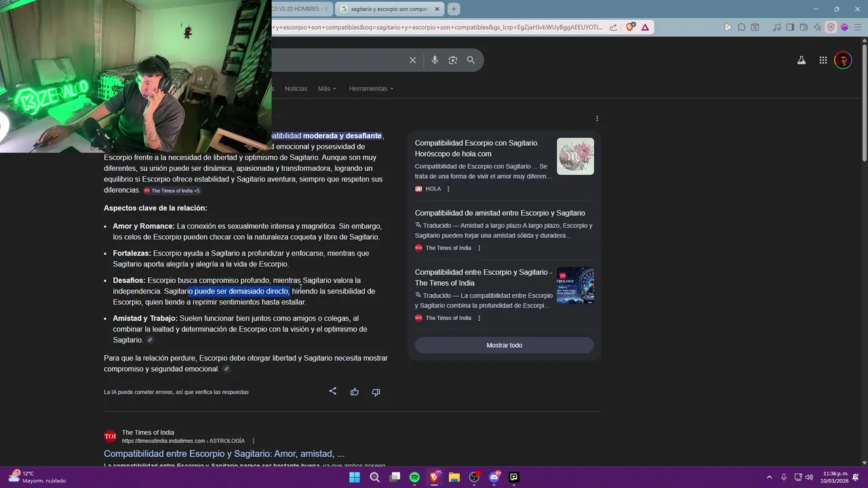
Task: Give thumbs down to the AI overview
Action: [376, 392]
